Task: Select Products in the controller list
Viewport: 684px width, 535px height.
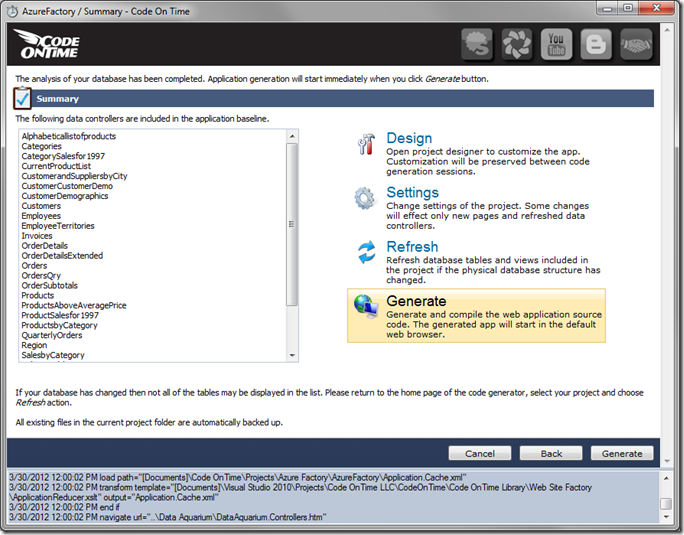Action: [x=38, y=295]
